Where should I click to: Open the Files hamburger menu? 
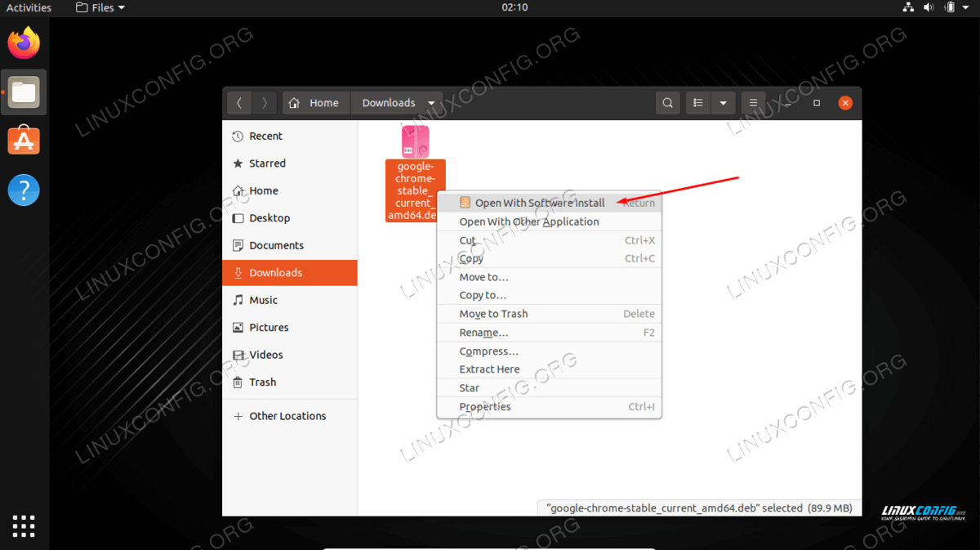pos(754,103)
